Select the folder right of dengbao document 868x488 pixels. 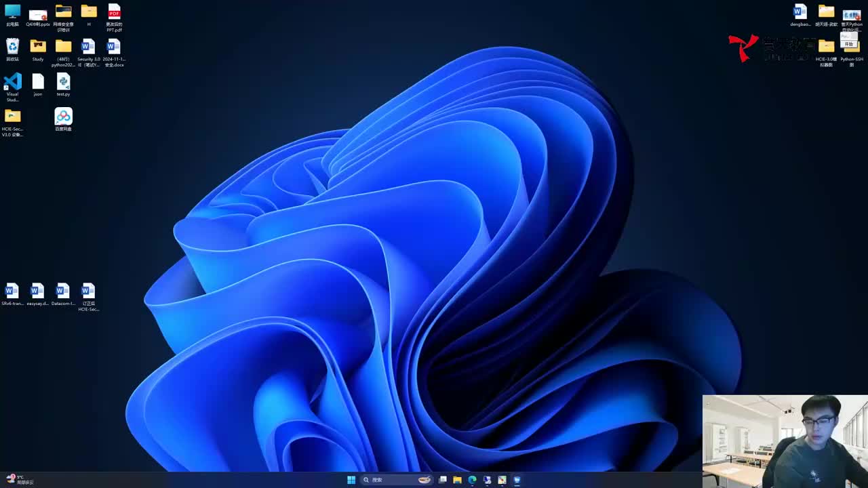826,16
